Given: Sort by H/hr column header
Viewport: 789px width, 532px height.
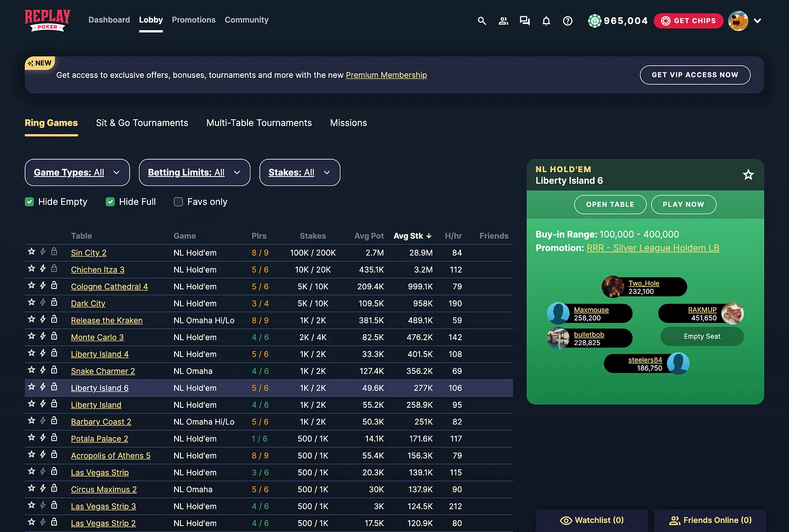Looking at the screenshot, I should coord(453,236).
